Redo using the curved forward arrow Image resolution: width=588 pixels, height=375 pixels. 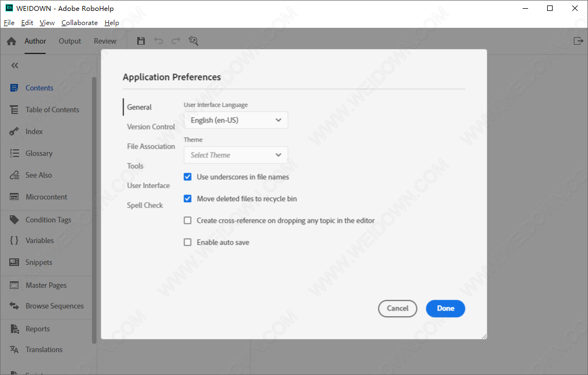(x=176, y=41)
